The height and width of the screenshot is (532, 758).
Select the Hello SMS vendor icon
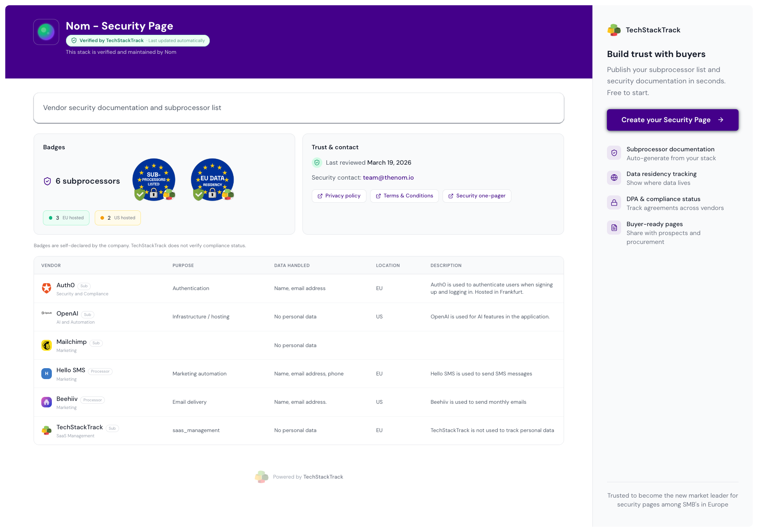tap(46, 373)
